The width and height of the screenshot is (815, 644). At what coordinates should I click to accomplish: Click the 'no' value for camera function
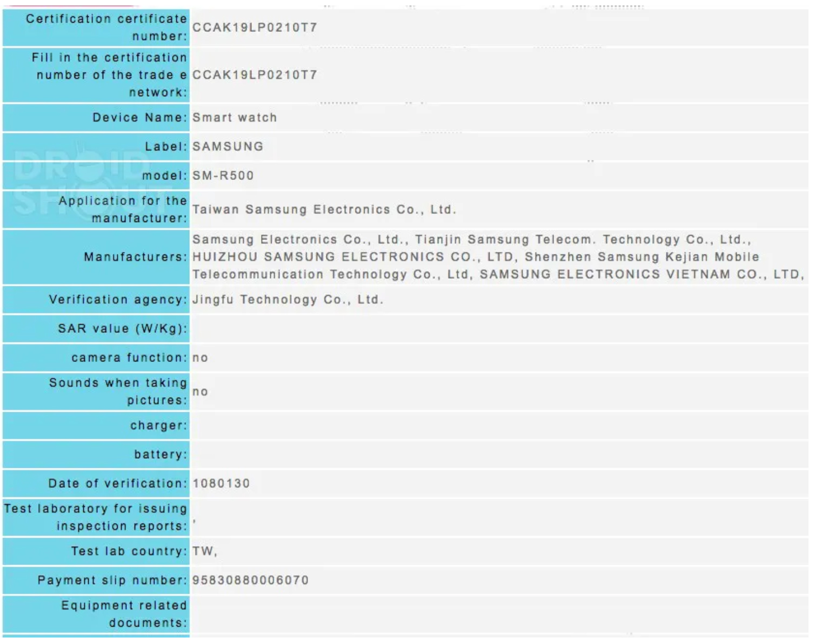[x=200, y=358]
